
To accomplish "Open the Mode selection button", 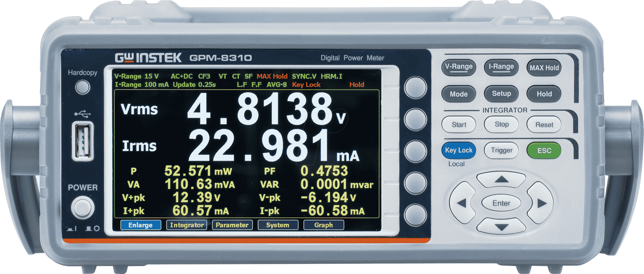I will [x=459, y=94].
